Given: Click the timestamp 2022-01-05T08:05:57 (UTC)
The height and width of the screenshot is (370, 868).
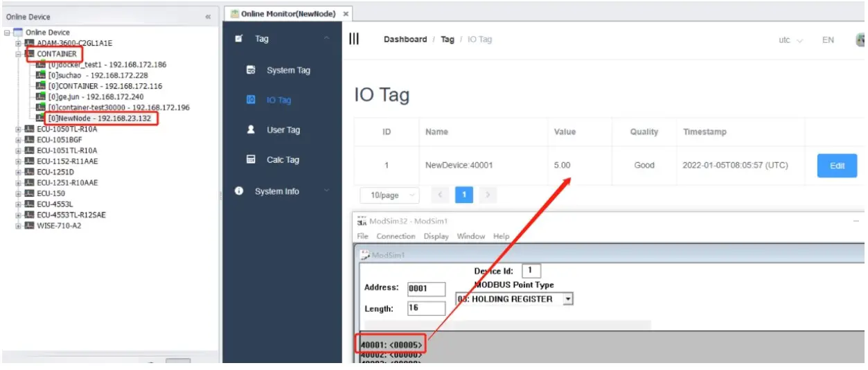Looking at the screenshot, I should (736, 166).
